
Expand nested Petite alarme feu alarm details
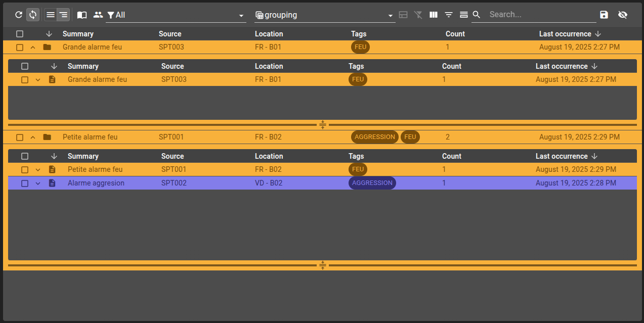pos(38,169)
